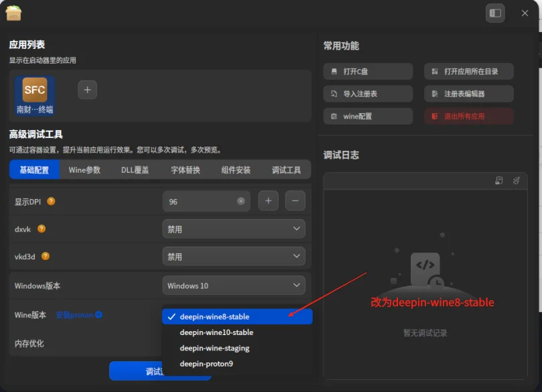The height and width of the screenshot is (392, 542).
Task: Pick deepin-wine-staging in the Wine version list
Action: [237, 348]
